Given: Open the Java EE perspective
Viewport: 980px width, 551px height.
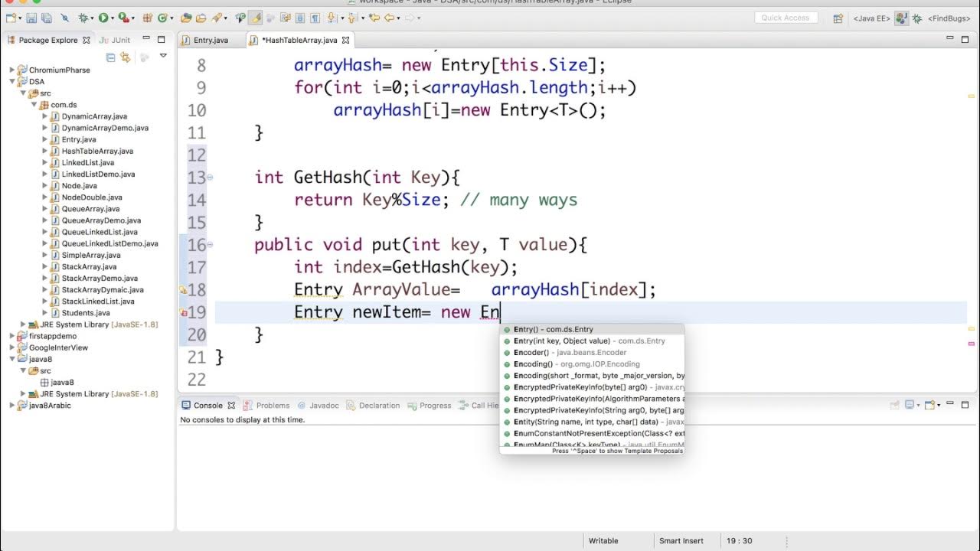Looking at the screenshot, I should click(x=872, y=18).
